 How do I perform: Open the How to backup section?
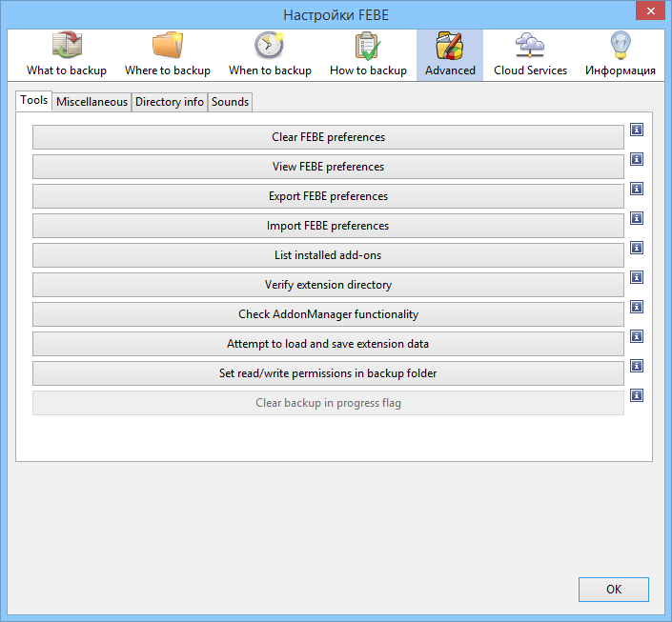click(x=368, y=55)
